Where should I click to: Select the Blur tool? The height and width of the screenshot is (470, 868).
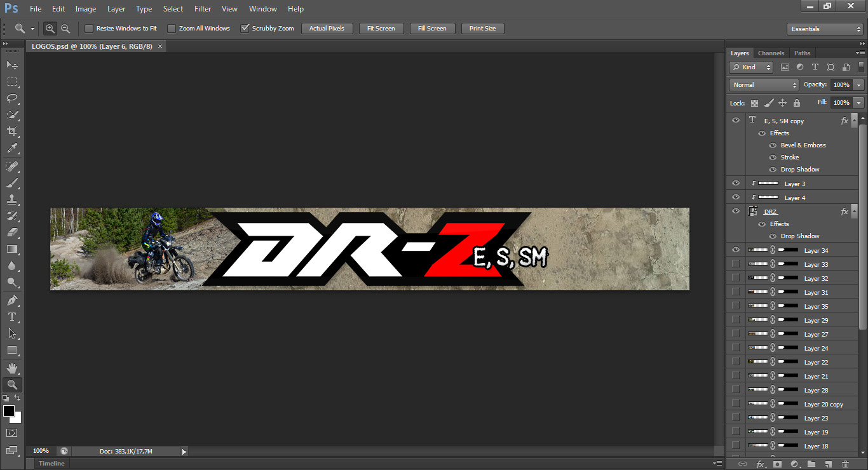click(x=12, y=265)
